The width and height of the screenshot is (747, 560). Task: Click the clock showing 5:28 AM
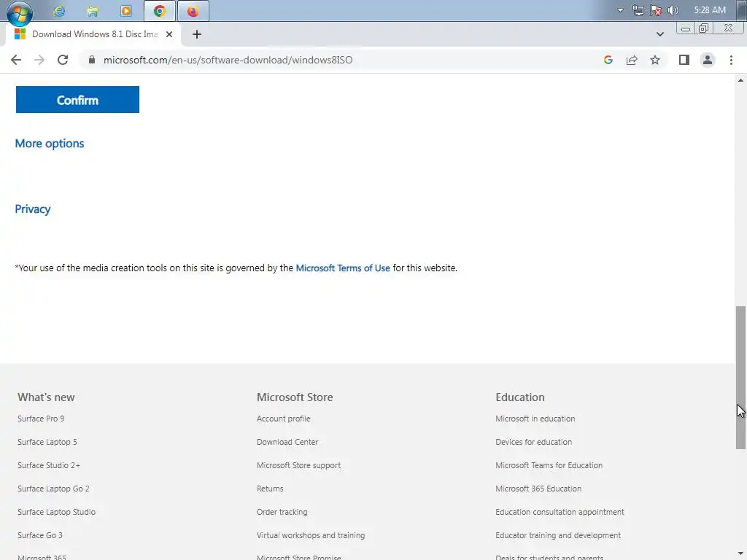709,10
